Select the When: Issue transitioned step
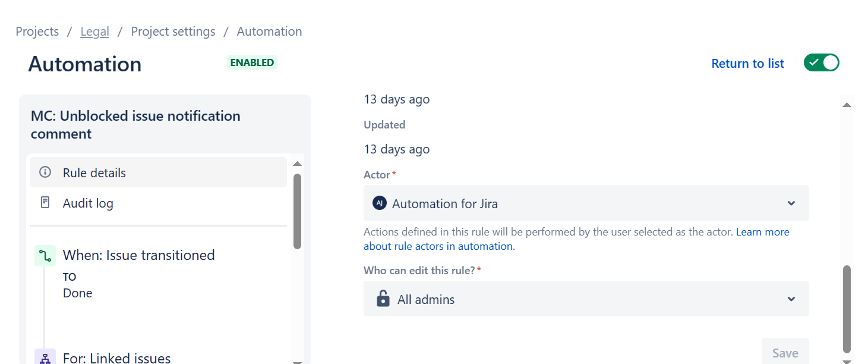This screenshot has height=364, width=868. coord(138,255)
